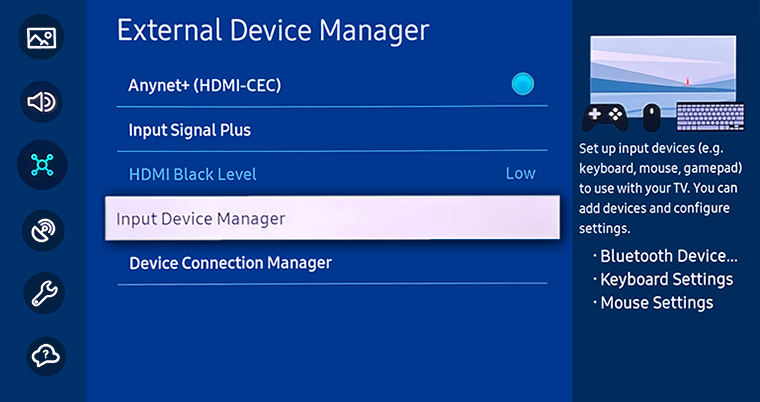Click the keyboard illustration icon
The image size is (760, 402).
pos(710,116)
